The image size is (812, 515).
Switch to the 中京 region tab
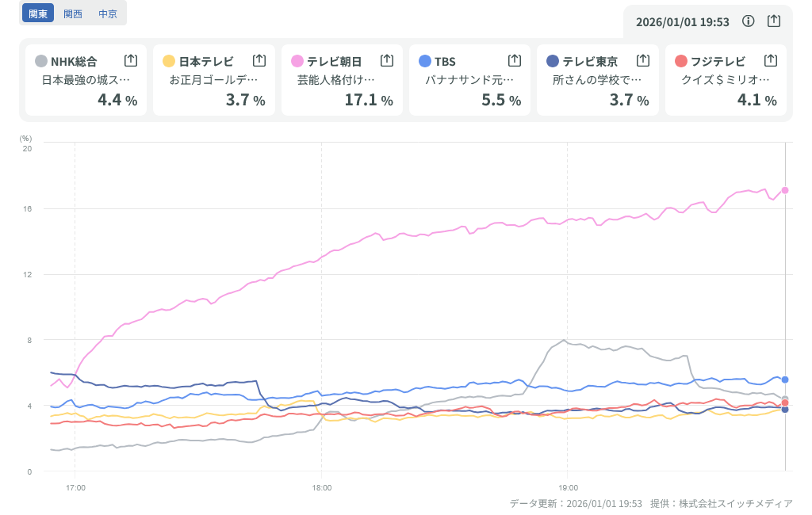pyautogui.click(x=108, y=13)
